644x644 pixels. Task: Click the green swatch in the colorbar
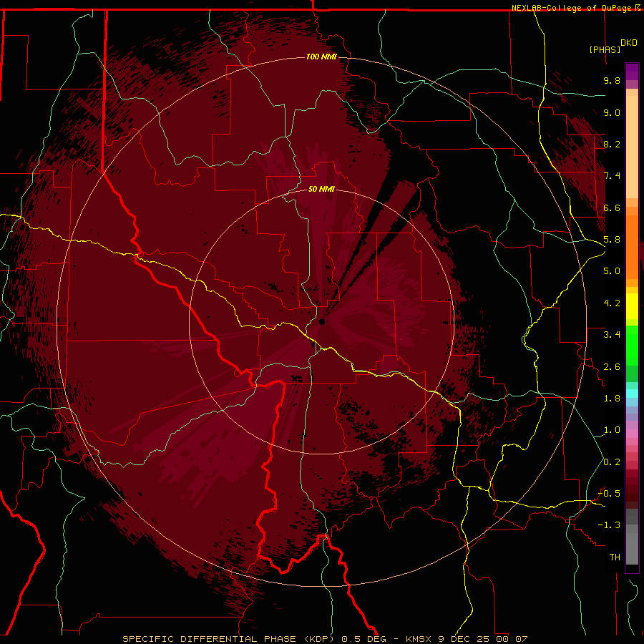coord(632,345)
